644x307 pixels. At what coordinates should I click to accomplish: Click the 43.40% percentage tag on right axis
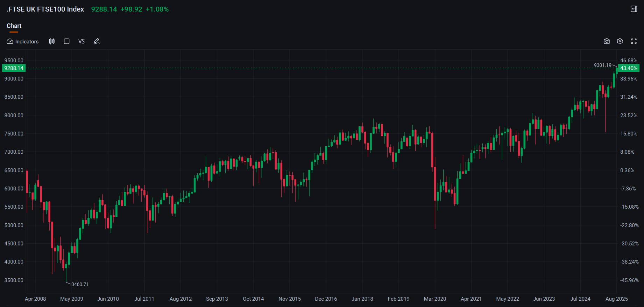(x=629, y=68)
